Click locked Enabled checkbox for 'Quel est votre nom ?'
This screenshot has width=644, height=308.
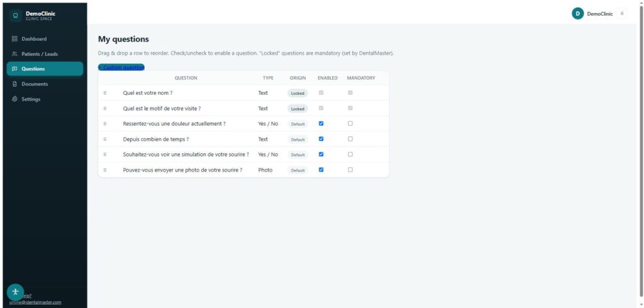(x=321, y=92)
